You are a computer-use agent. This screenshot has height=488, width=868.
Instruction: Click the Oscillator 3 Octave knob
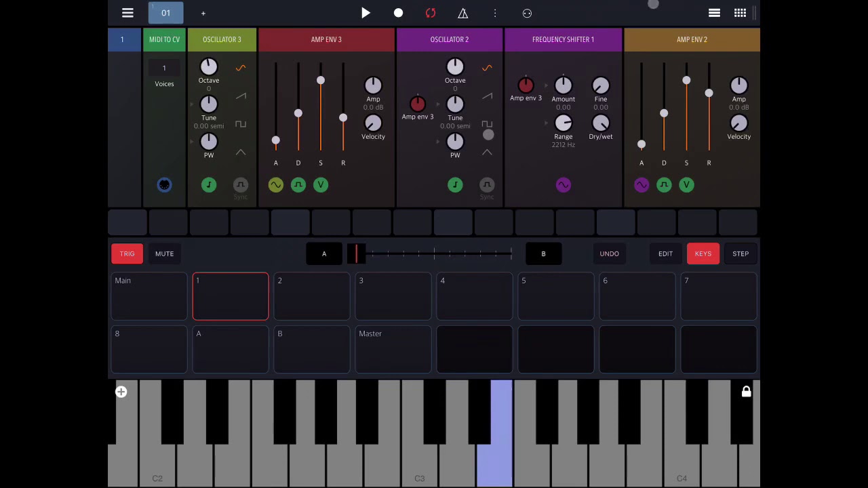(x=209, y=66)
